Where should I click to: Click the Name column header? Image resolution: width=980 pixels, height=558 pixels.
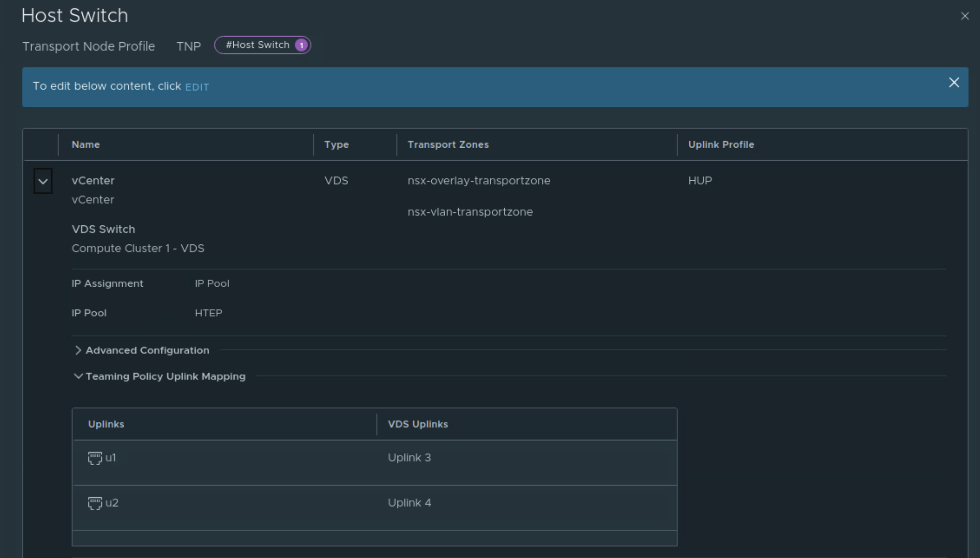pos(86,145)
